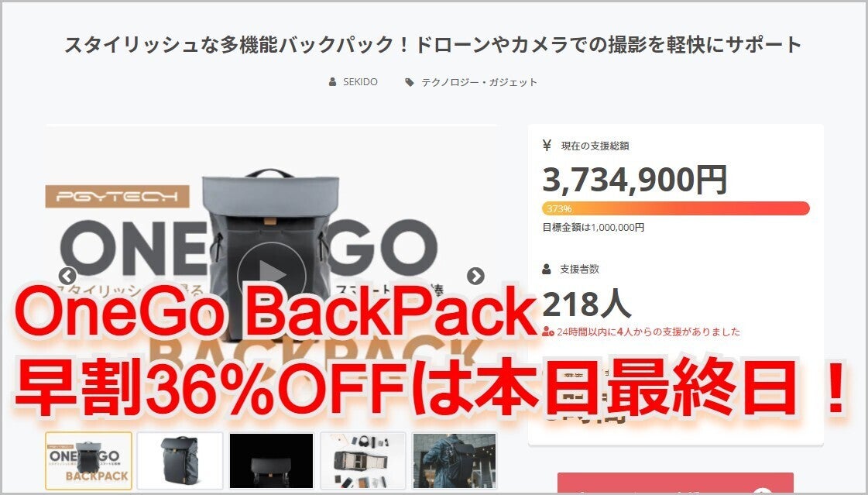Image resolution: width=868 pixels, height=495 pixels.
Task: Click the category tag icon
Action: 409,82
